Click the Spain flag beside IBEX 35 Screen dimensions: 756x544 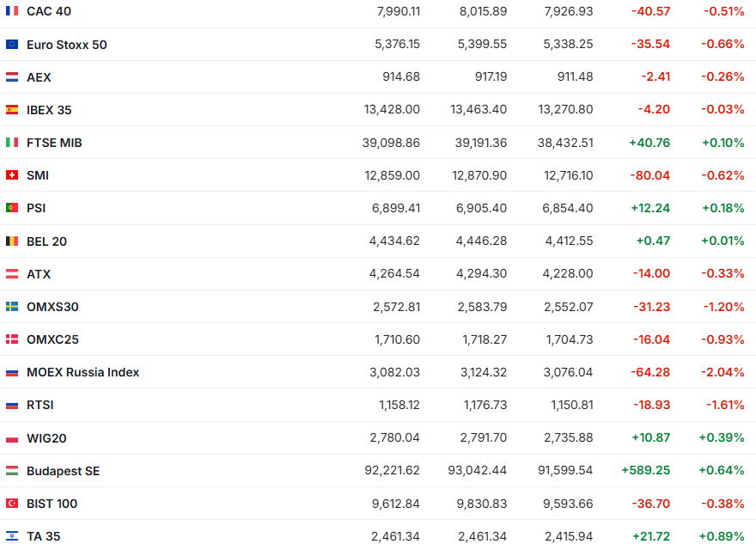12,109
